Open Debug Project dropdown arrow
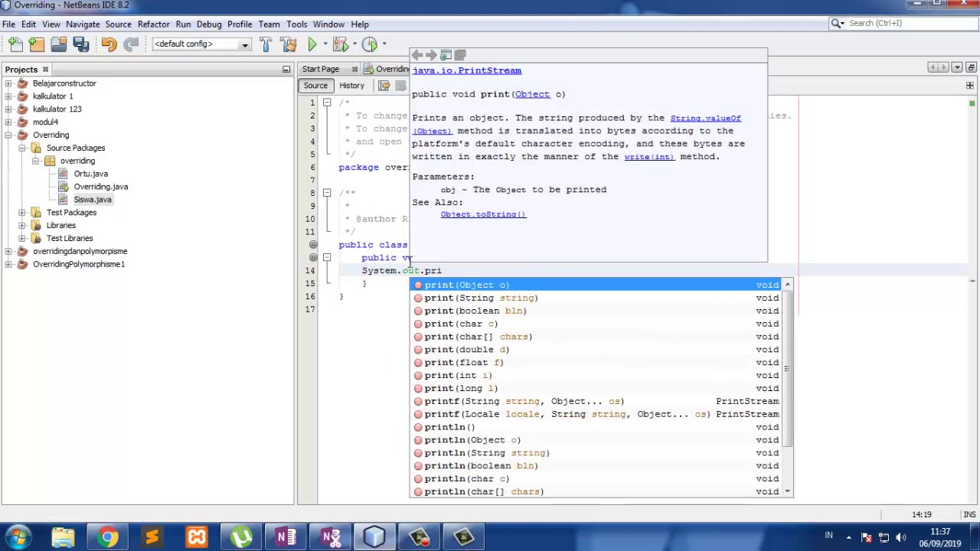Image resolution: width=980 pixels, height=551 pixels. [x=353, y=44]
